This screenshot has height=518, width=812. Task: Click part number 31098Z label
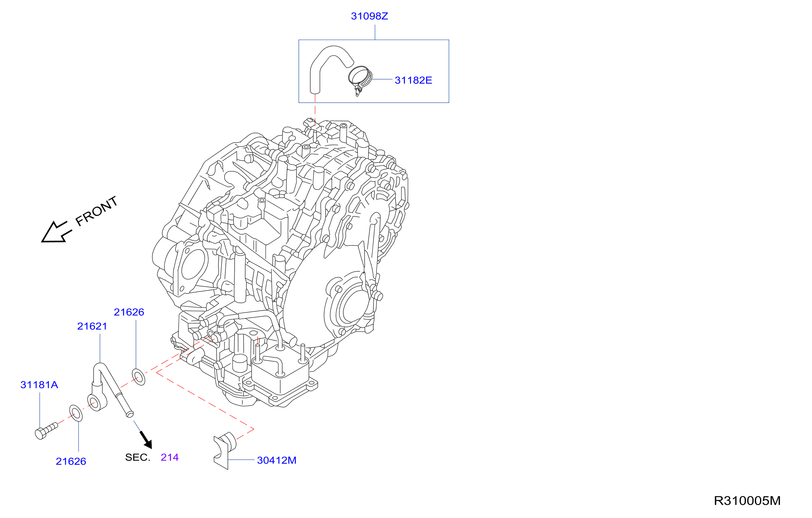369,16
